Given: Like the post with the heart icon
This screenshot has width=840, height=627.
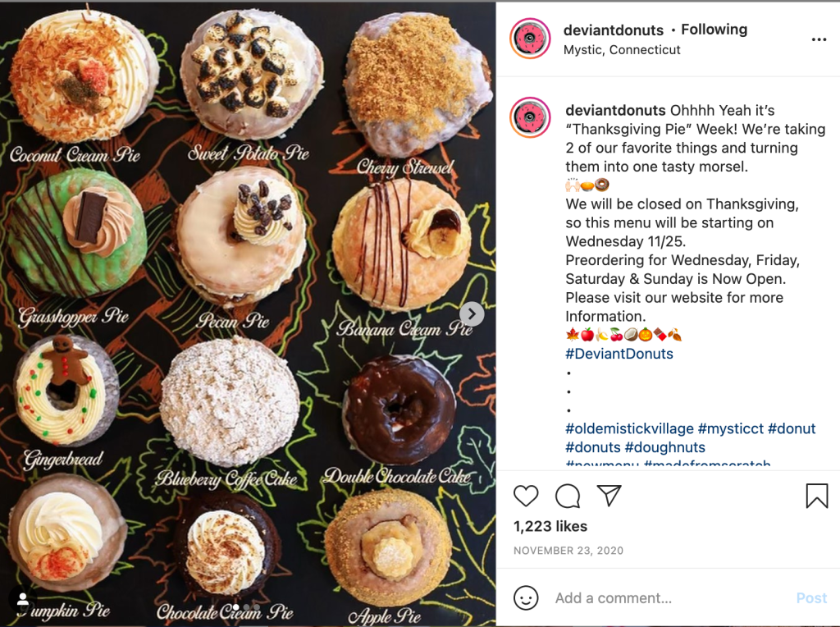Looking at the screenshot, I should click(526, 496).
